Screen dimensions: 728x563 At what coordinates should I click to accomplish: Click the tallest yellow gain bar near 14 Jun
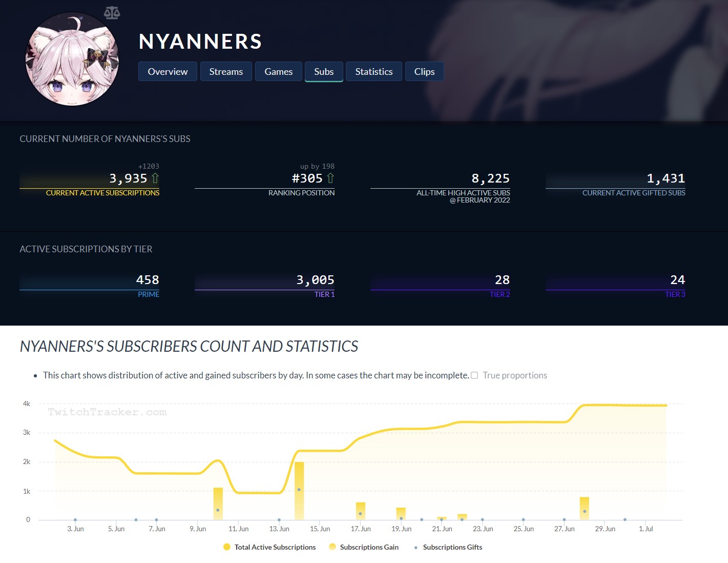tap(299, 491)
